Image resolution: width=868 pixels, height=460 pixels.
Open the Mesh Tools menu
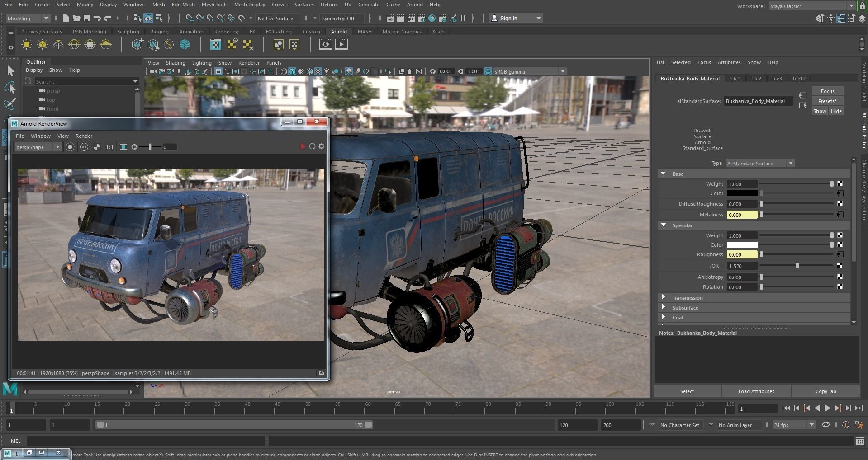pos(214,5)
